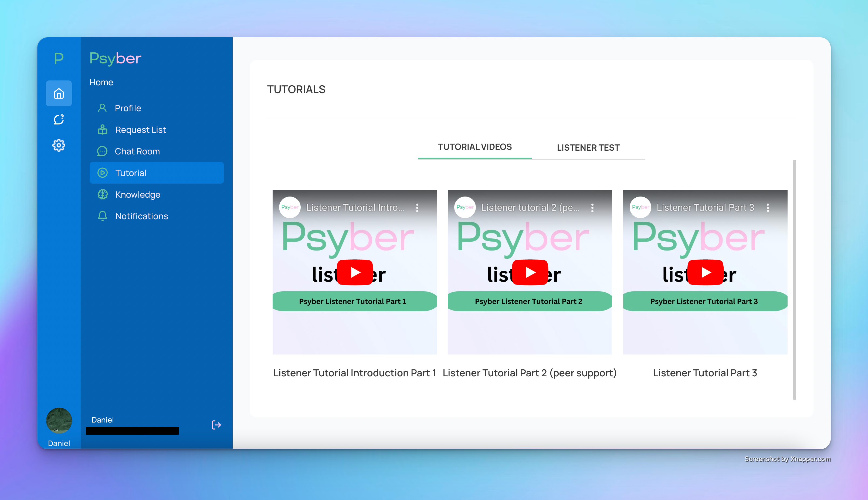The width and height of the screenshot is (868, 500).
Task: Play the Listener Tutorial Part 1 video
Action: pos(355,272)
